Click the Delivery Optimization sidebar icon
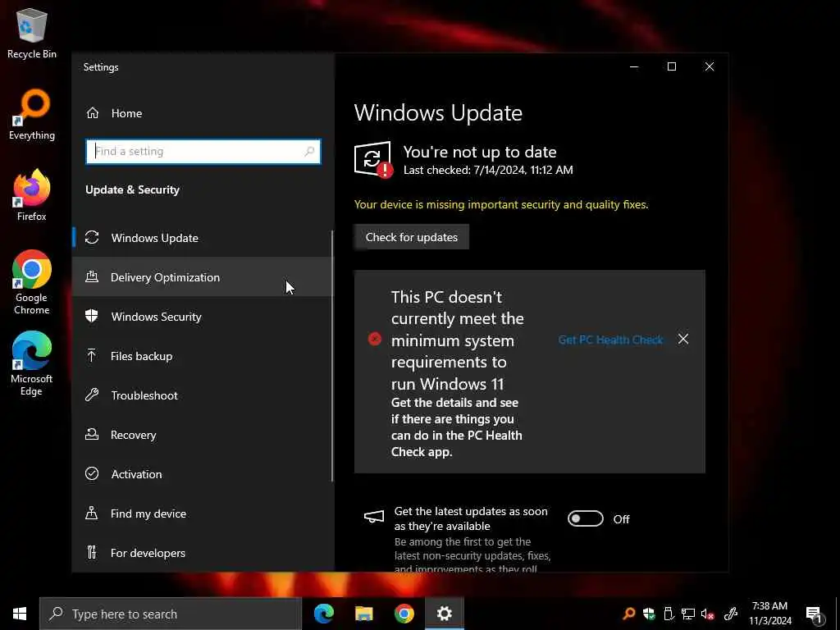The height and width of the screenshot is (630, 840). tap(92, 277)
